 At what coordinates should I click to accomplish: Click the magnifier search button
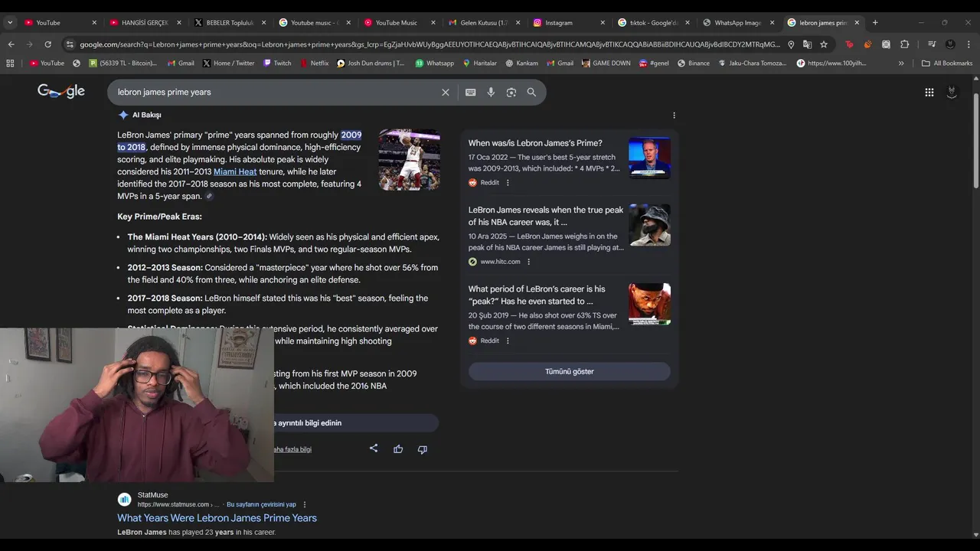531,92
